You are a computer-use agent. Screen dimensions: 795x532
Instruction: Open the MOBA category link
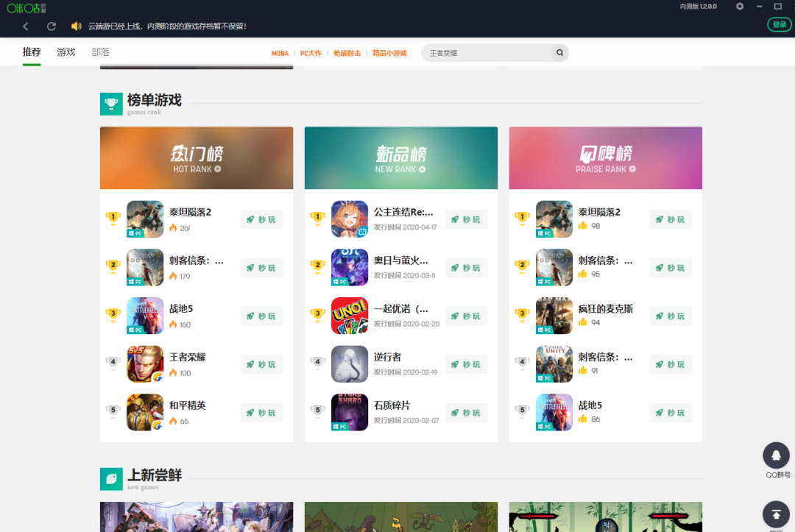point(280,53)
